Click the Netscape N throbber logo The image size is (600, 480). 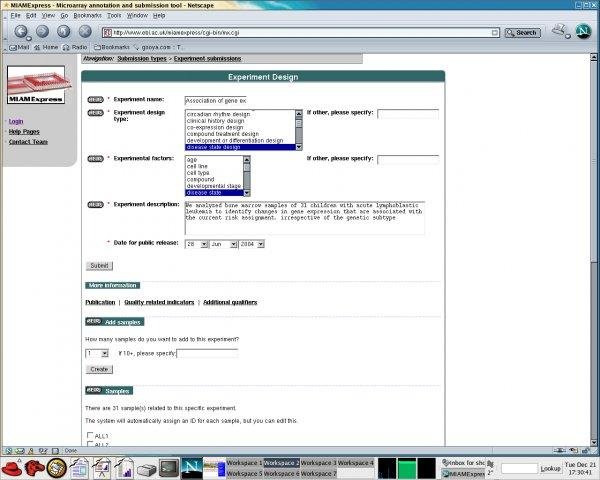[583, 31]
